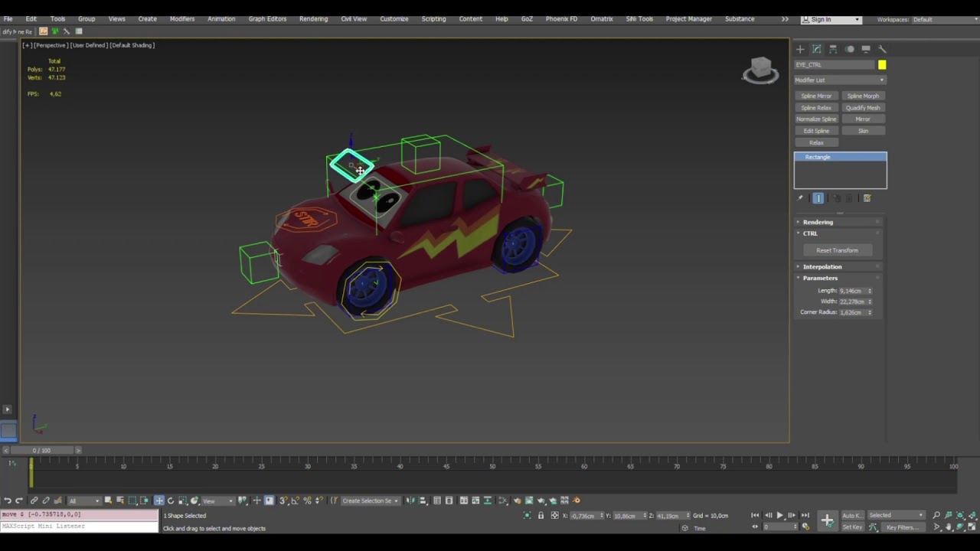Screen dimensions: 980x551
Task: Collapse the Parameters rollout
Action: 838,278
